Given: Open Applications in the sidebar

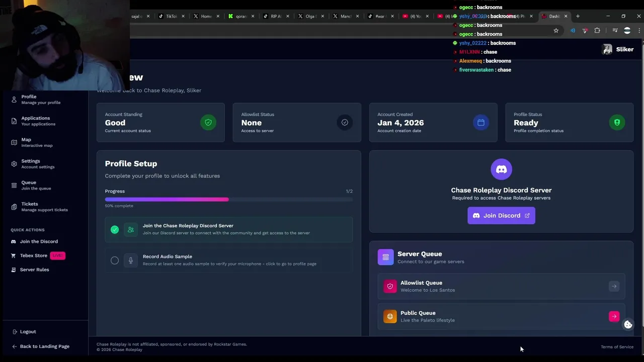Looking at the screenshot, I should (44, 121).
